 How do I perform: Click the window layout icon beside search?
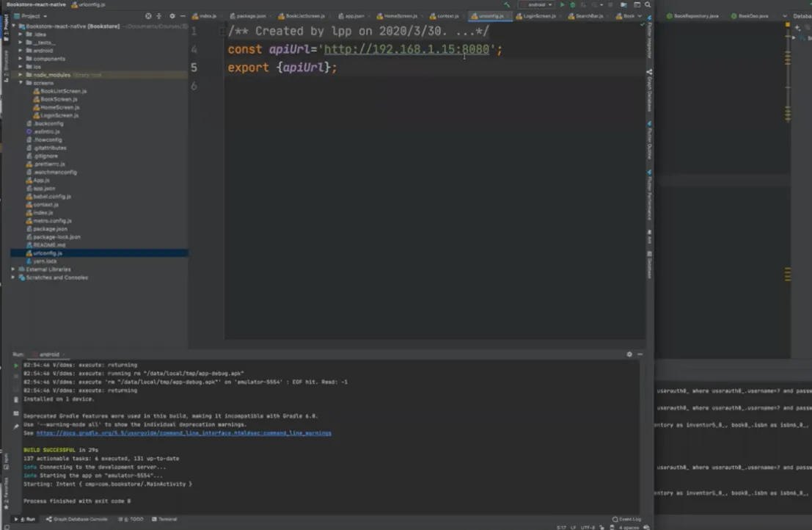point(637,4)
